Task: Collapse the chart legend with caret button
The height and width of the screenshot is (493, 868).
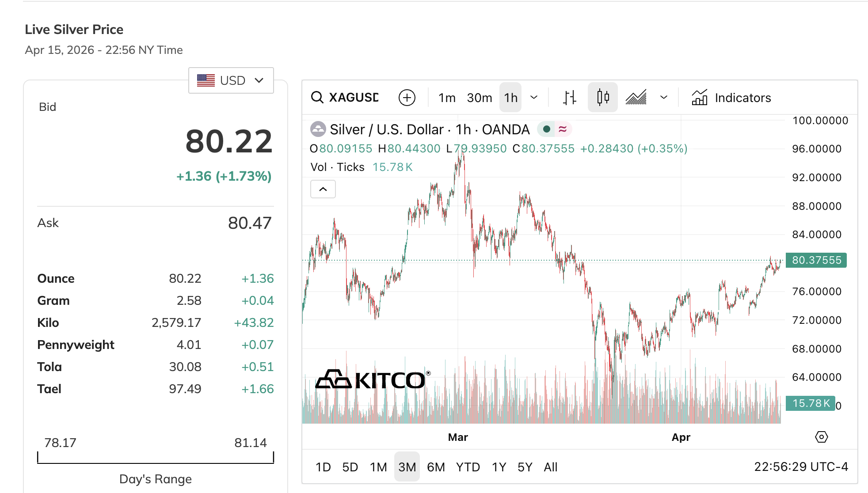Action: pyautogui.click(x=323, y=189)
